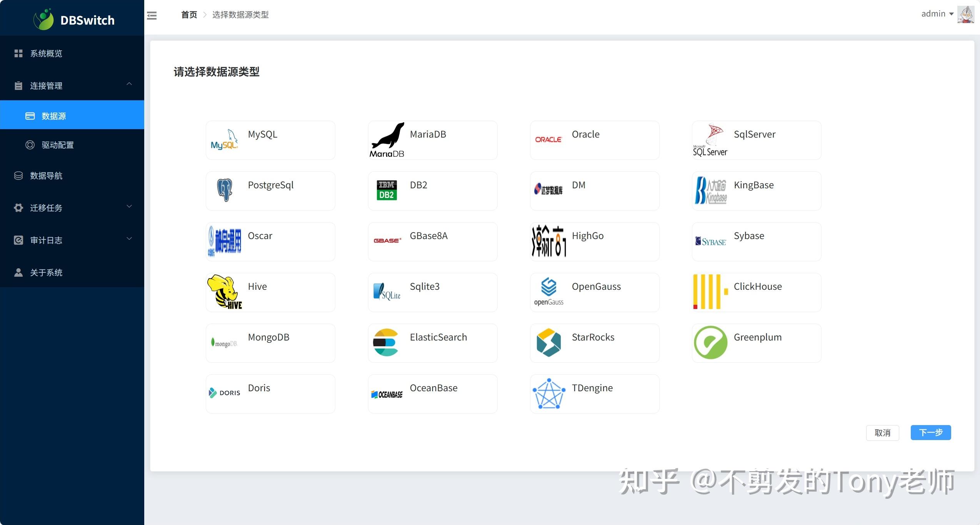Select the Hive data source
Viewport: 980px width, 525px height.
(270, 292)
